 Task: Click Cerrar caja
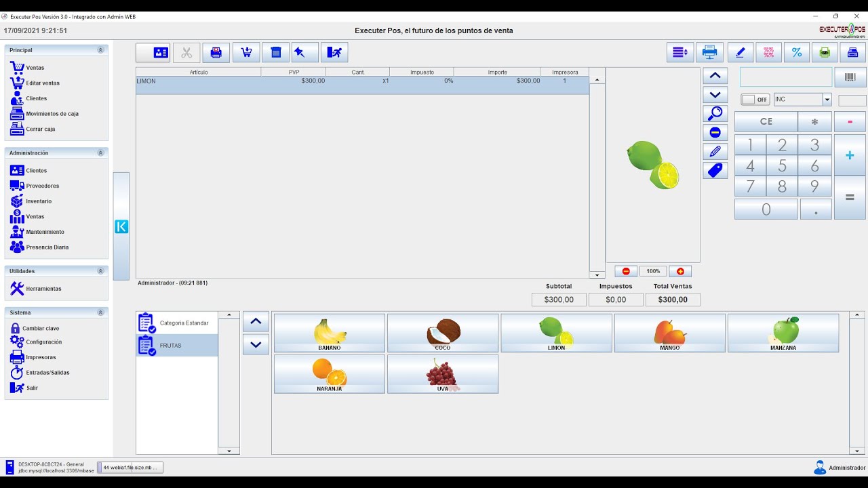tap(33, 129)
